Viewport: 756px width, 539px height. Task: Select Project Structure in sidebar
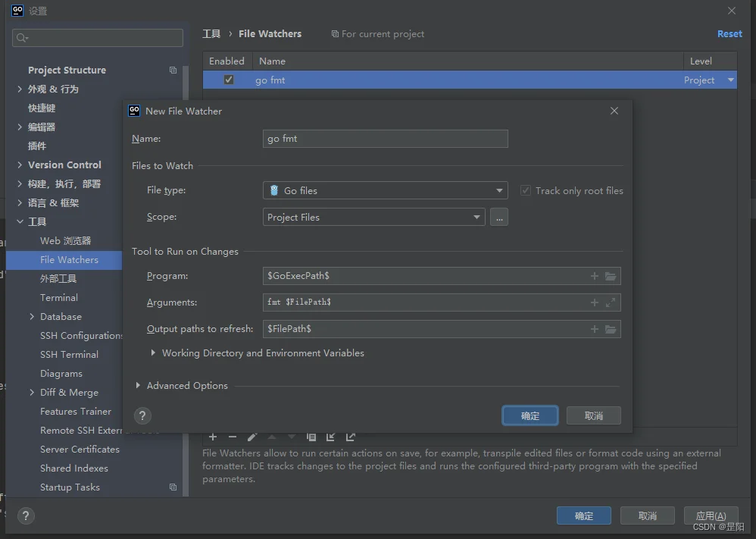coord(67,70)
